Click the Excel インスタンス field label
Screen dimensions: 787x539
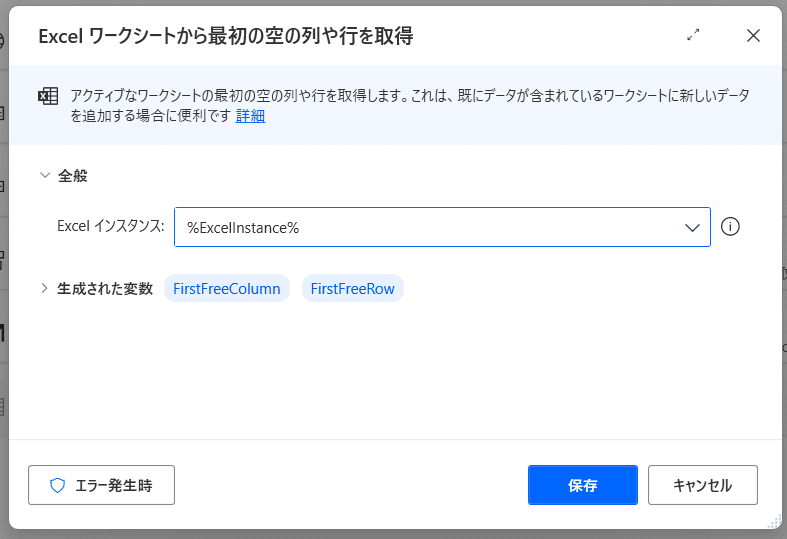point(110,226)
